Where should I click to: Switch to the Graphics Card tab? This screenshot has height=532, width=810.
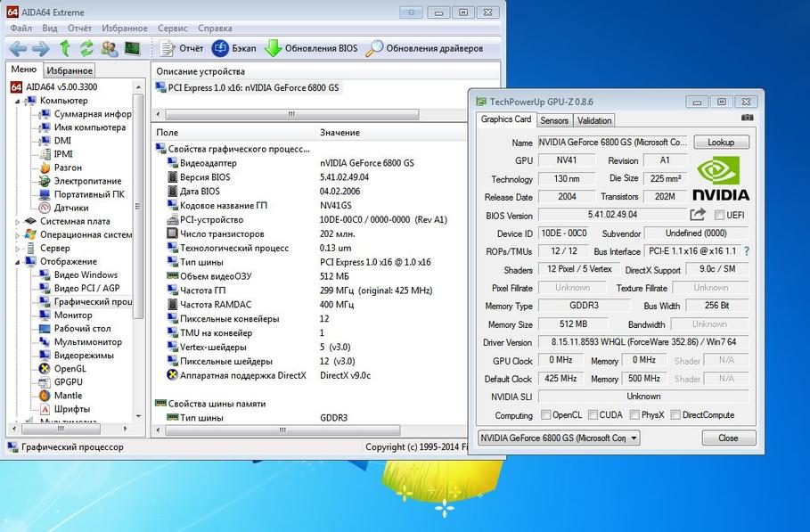click(x=506, y=119)
